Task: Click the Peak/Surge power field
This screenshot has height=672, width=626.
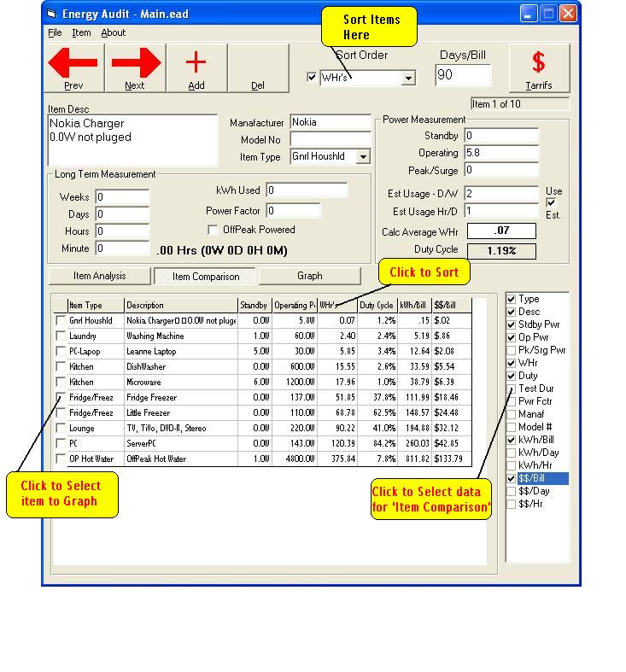Action: point(501,170)
